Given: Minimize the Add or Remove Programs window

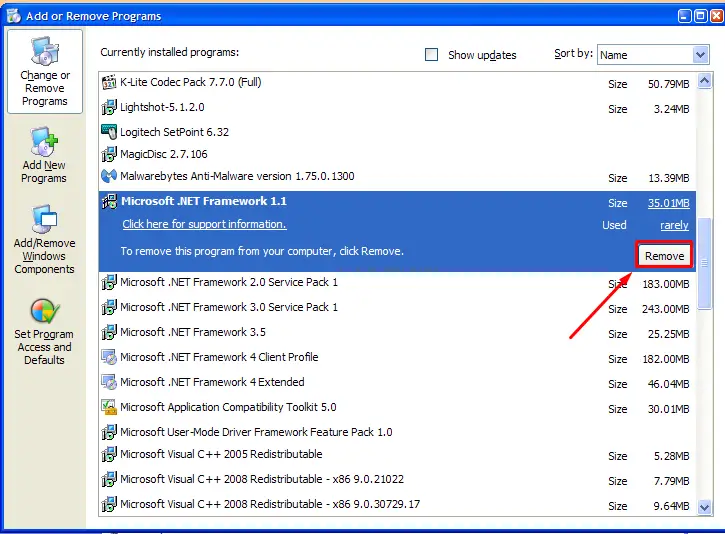Looking at the screenshot, I should 685,16.
